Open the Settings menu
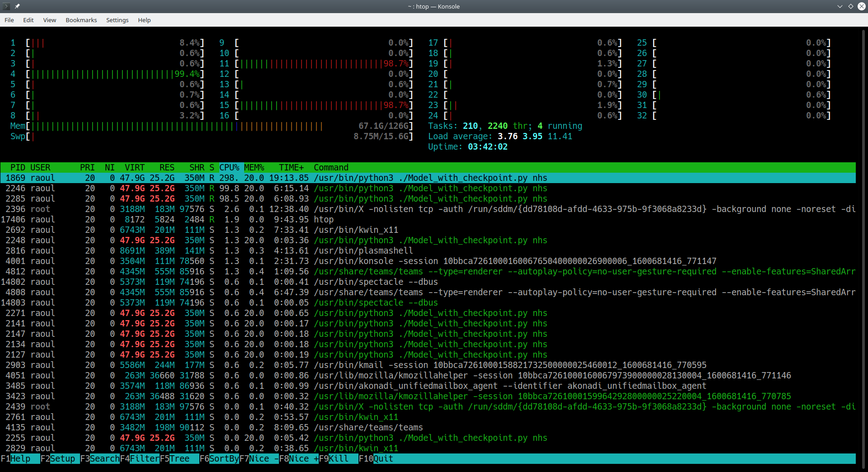This screenshot has width=868, height=472. tap(118, 20)
